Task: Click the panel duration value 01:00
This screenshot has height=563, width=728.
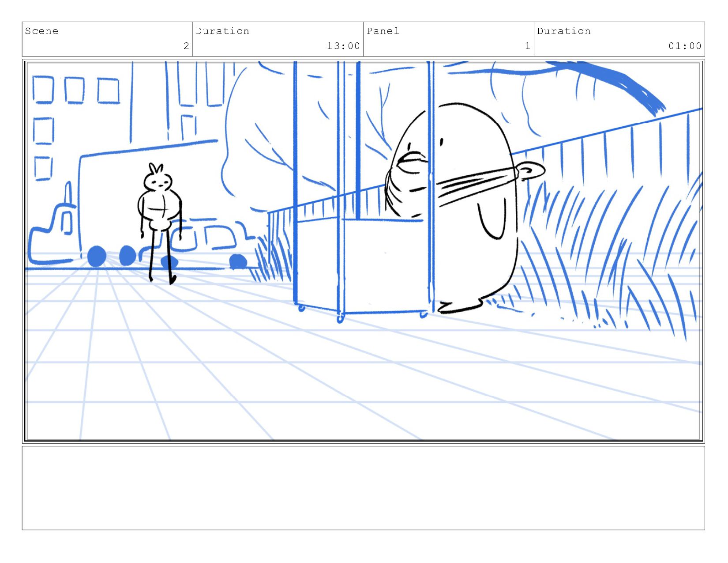Action: [x=685, y=46]
